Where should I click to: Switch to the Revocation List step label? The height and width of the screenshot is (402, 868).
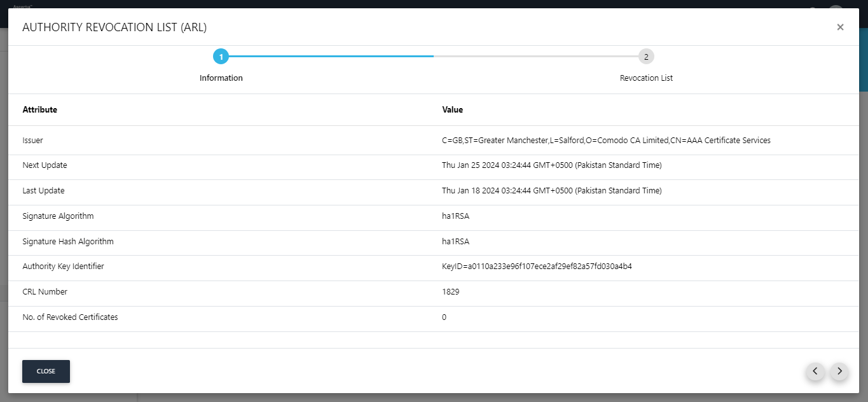pyautogui.click(x=646, y=78)
